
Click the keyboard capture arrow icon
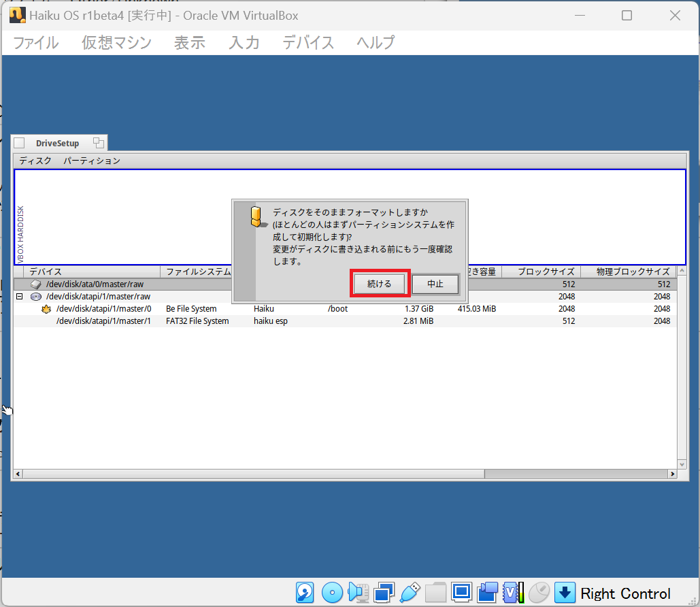565,593
